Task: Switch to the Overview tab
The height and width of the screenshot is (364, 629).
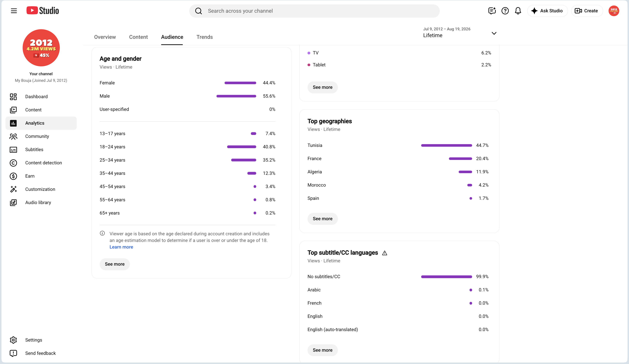Action: [105, 37]
